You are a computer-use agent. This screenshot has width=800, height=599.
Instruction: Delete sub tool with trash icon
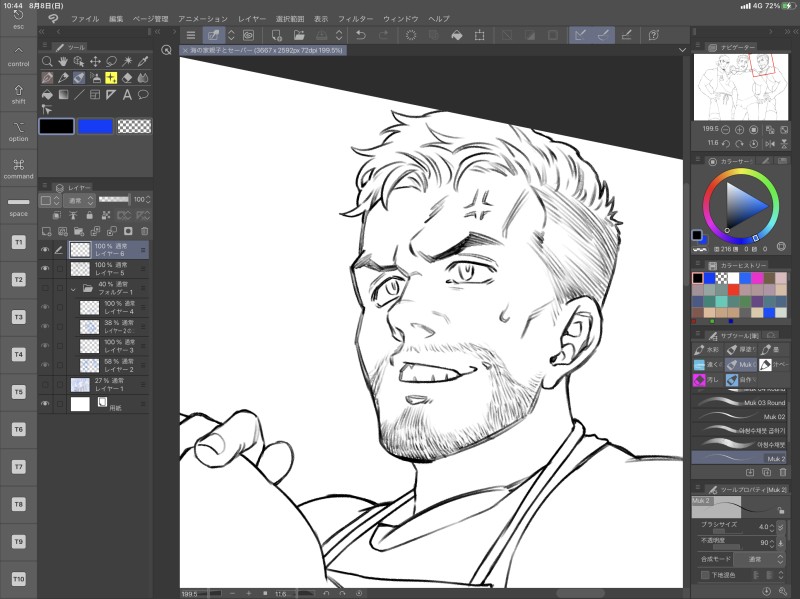pyautogui.click(x=783, y=472)
